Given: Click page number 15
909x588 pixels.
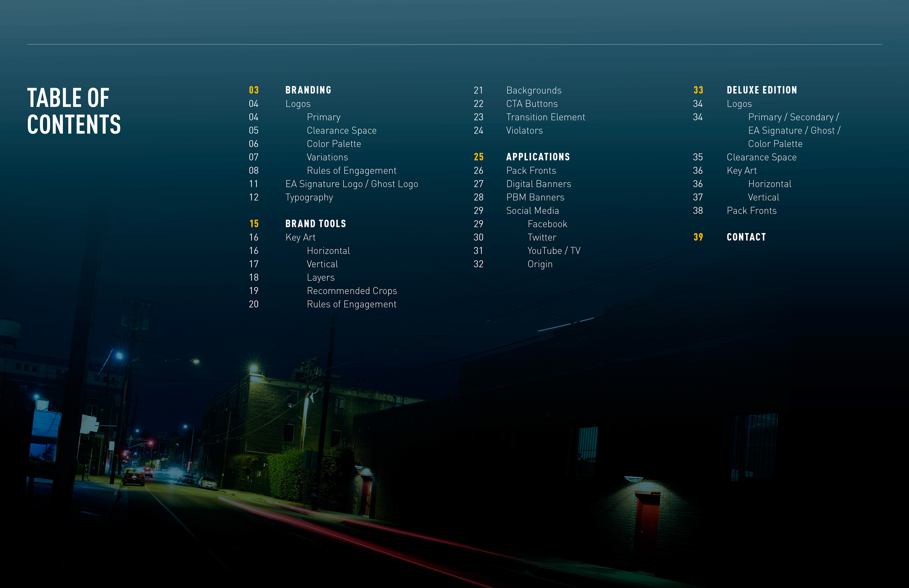Looking at the screenshot, I should 254,224.
